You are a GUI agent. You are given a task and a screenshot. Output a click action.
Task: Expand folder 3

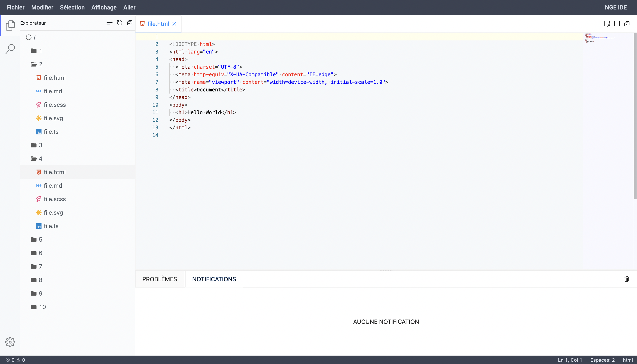coord(78,145)
